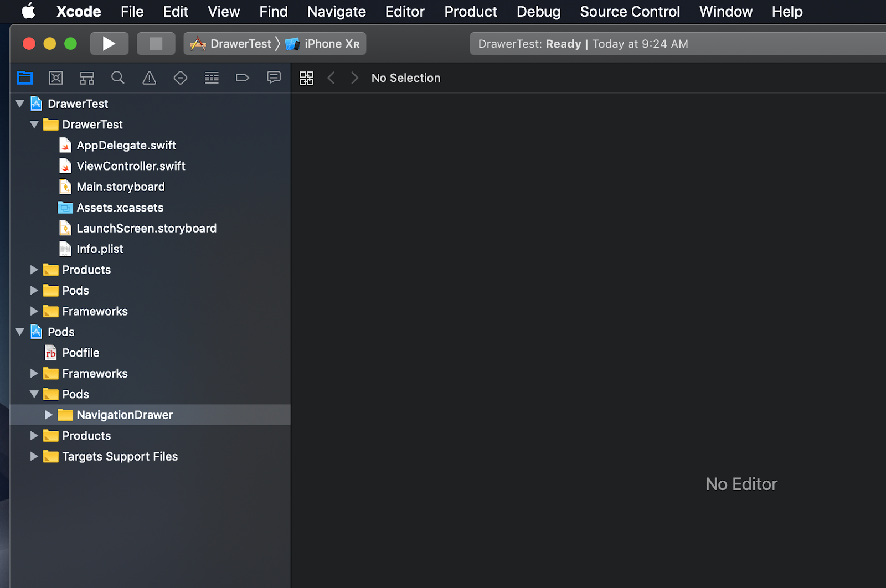Run the DrawerTest scheme
Viewport: 886px width, 588px height.
[109, 44]
